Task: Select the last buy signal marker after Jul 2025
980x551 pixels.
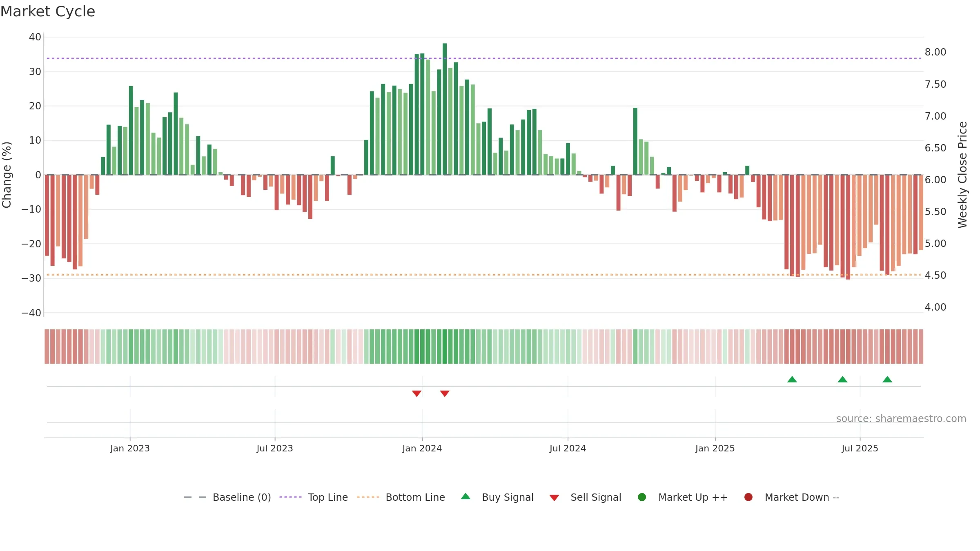Action: tap(887, 379)
